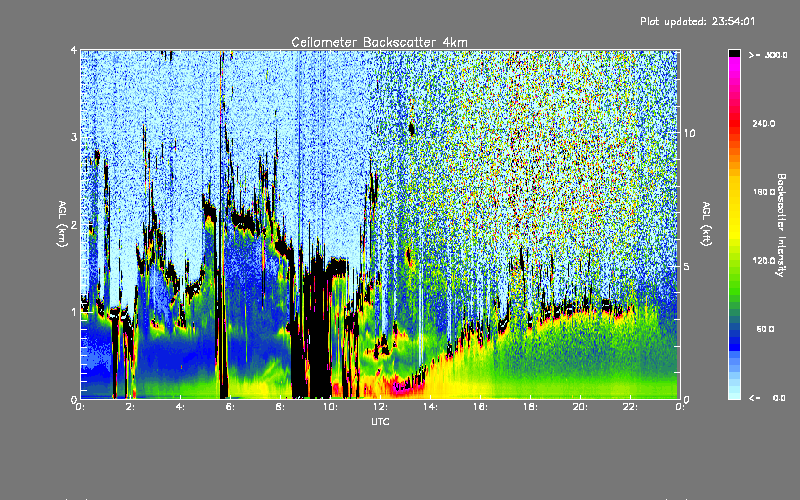Image resolution: width=800 pixels, height=500 pixels.
Task: Click the '4' km label on left axis
Action: click(x=74, y=50)
